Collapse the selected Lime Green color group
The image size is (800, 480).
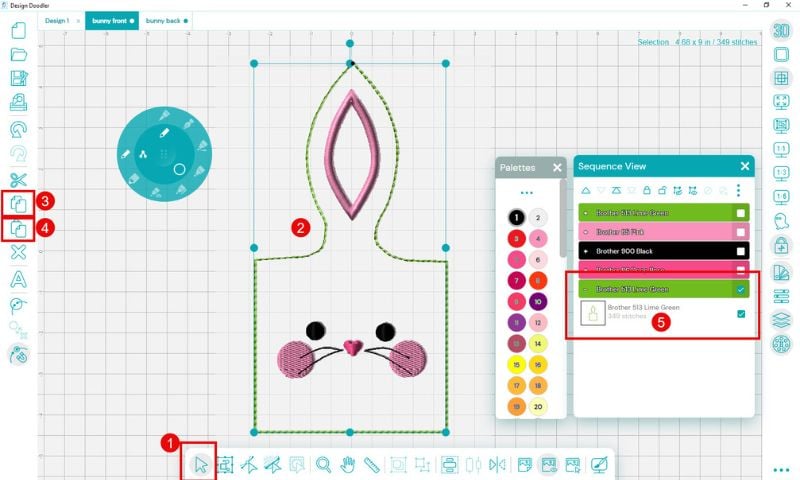pyautogui.click(x=587, y=290)
